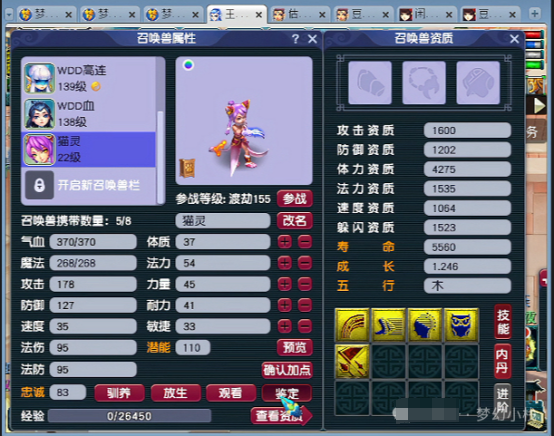Click the 参战 button
This screenshot has width=554, height=436.
click(x=295, y=199)
